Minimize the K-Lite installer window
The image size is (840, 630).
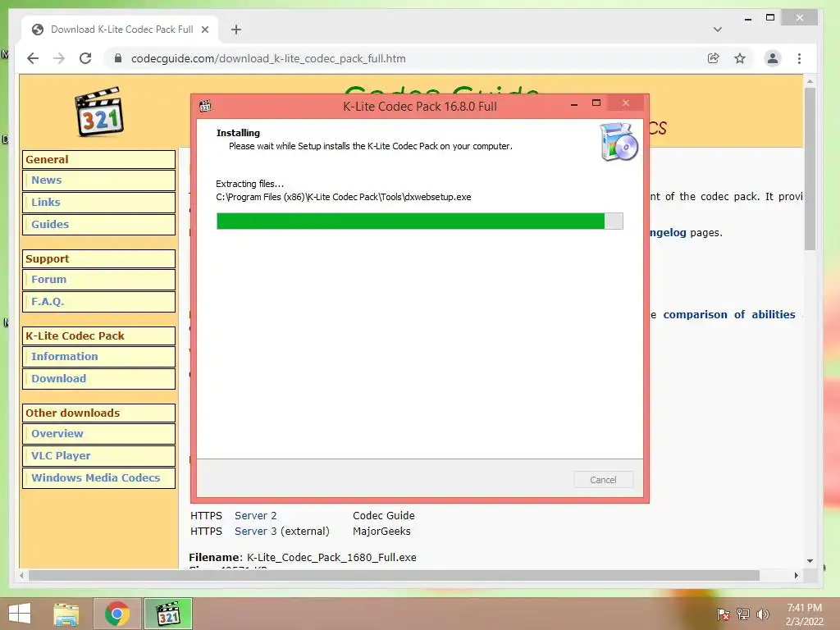pyautogui.click(x=574, y=103)
